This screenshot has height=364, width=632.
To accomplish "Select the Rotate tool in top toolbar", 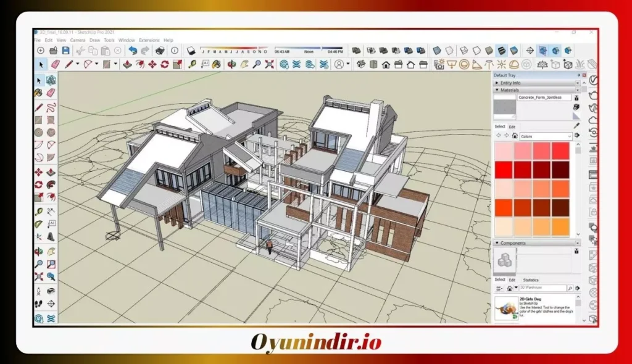I will tap(165, 65).
